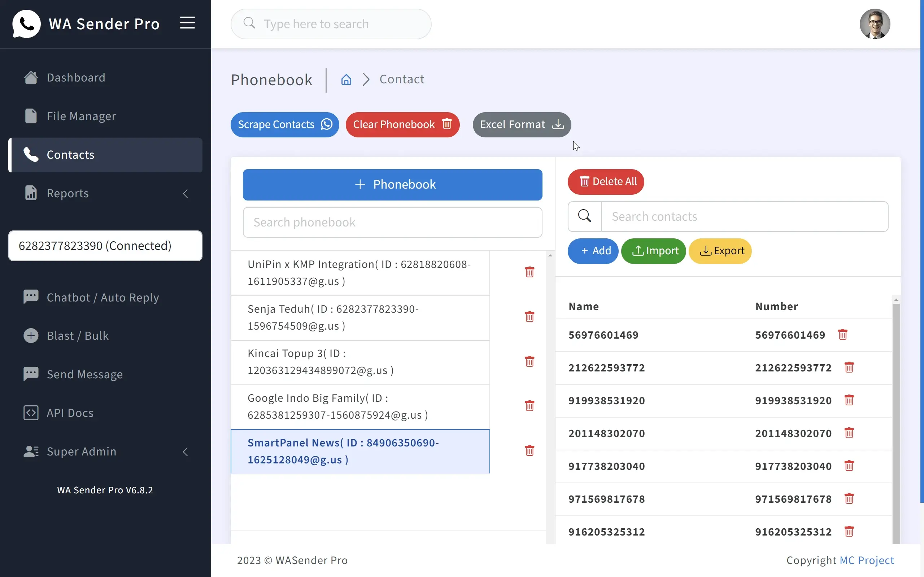Viewport: 924px width, 577px height.
Task: Collapse the Super Admin section
Action: 186,452
